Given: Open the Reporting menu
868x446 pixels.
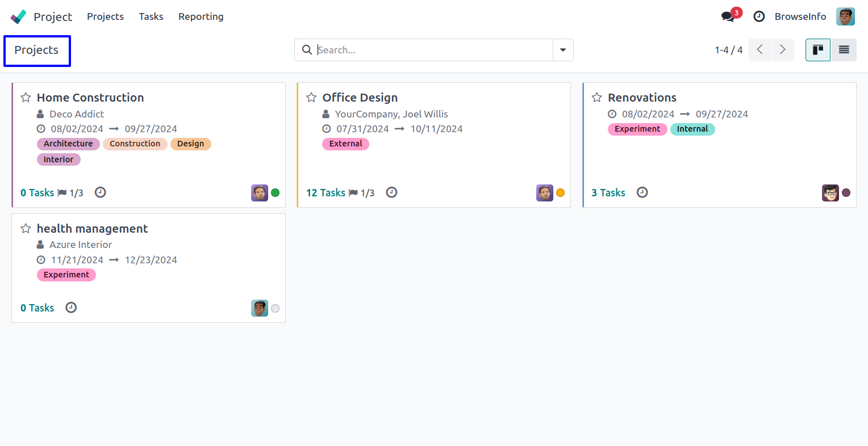Looking at the screenshot, I should coord(201,16).
